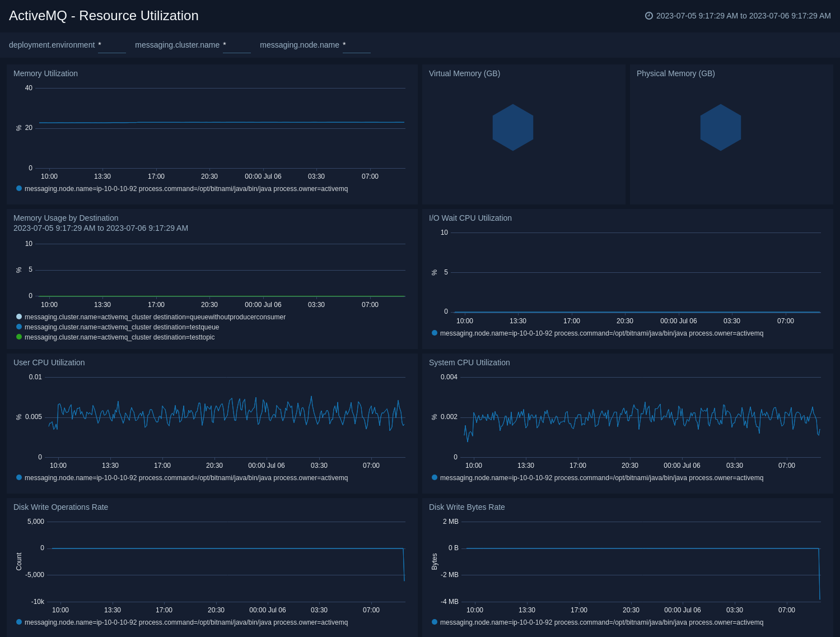The width and height of the screenshot is (840, 637).
Task: Select the Disk Write Operations Rate title
Action: coord(60,507)
